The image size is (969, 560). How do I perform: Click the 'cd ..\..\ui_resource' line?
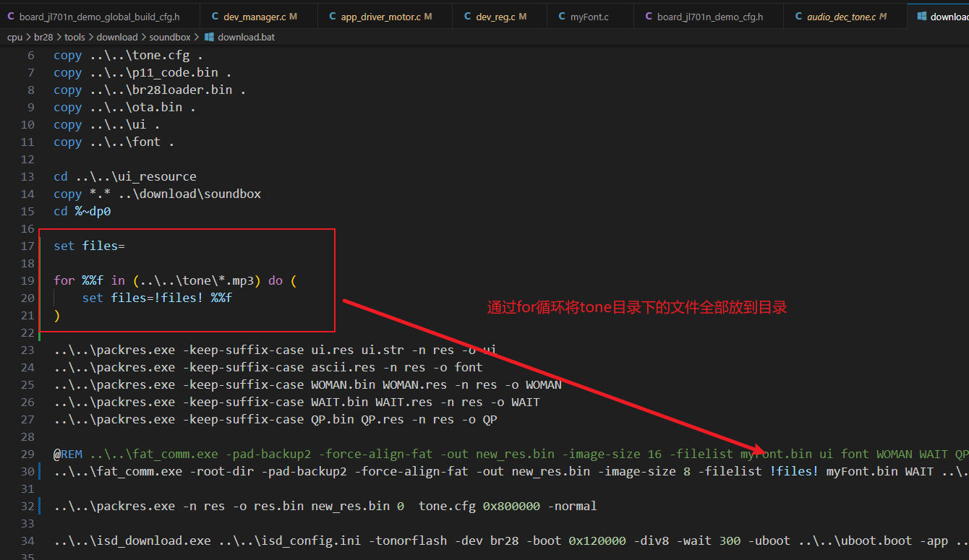click(x=124, y=177)
